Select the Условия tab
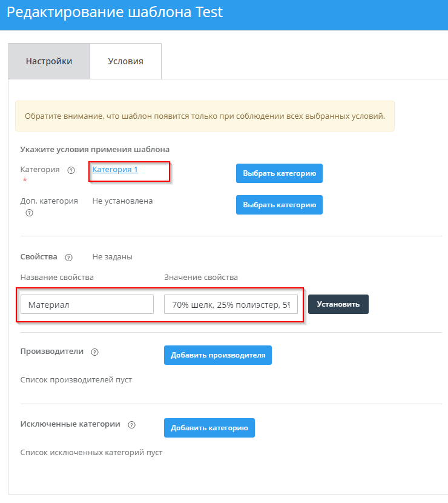The height and width of the screenshot is (503, 448). [x=125, y=61]
